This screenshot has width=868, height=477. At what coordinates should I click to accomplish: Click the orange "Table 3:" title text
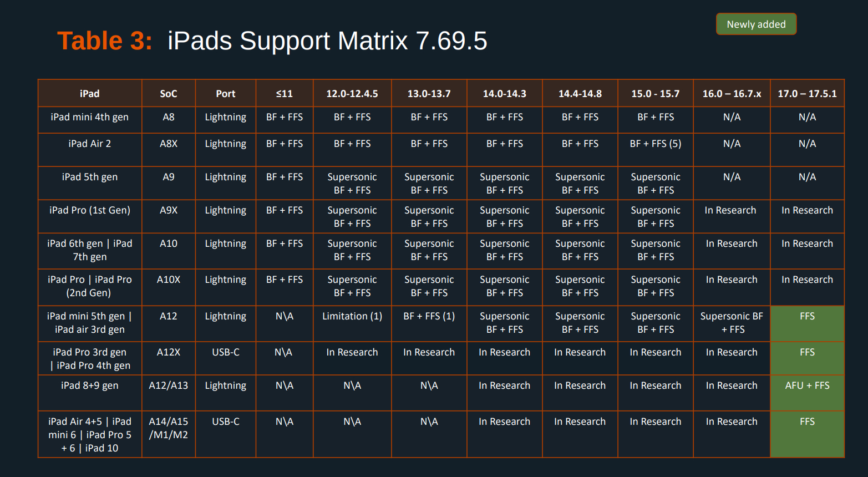[x=104, y=41]
